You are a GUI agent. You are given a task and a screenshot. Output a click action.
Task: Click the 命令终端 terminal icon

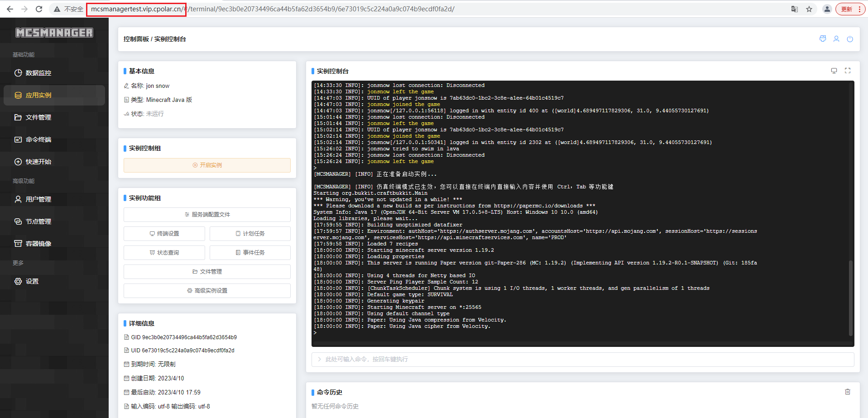[18, 139]
